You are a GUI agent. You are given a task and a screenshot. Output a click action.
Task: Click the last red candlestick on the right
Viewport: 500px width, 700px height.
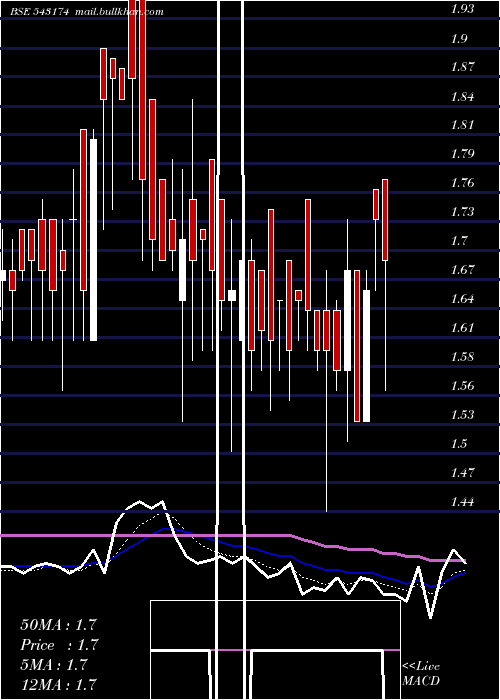[385, 220]
